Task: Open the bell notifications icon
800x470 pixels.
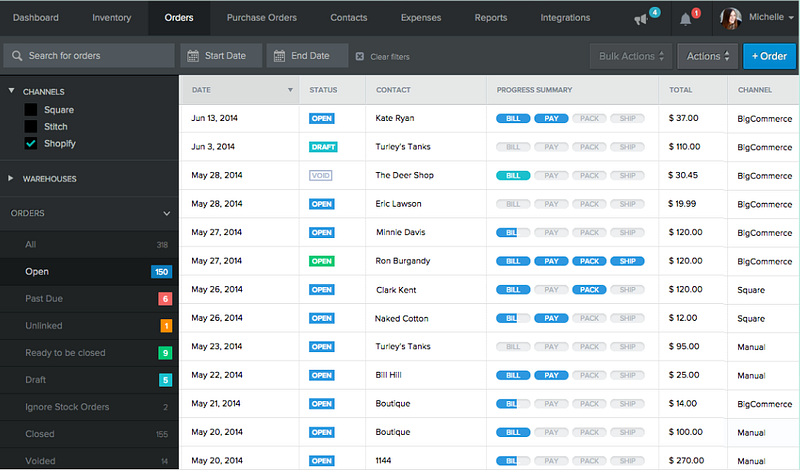Action: 685,19
